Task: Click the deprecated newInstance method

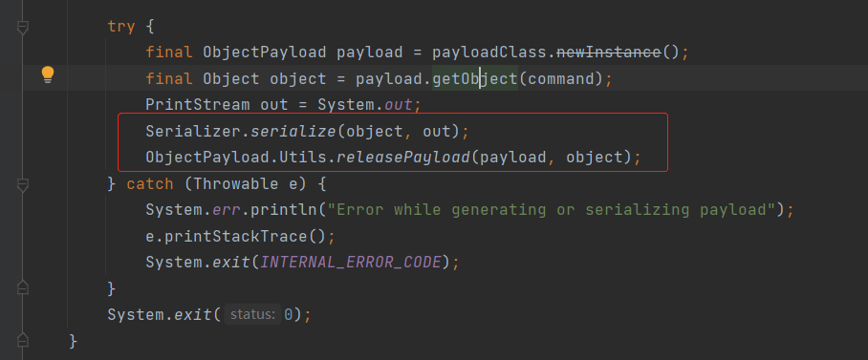Action: 608,53
